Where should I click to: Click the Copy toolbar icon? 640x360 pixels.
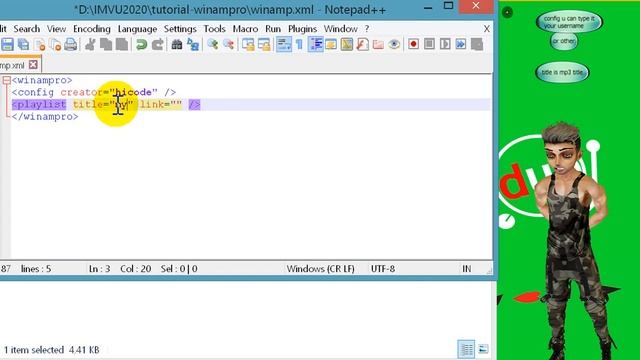106,44
